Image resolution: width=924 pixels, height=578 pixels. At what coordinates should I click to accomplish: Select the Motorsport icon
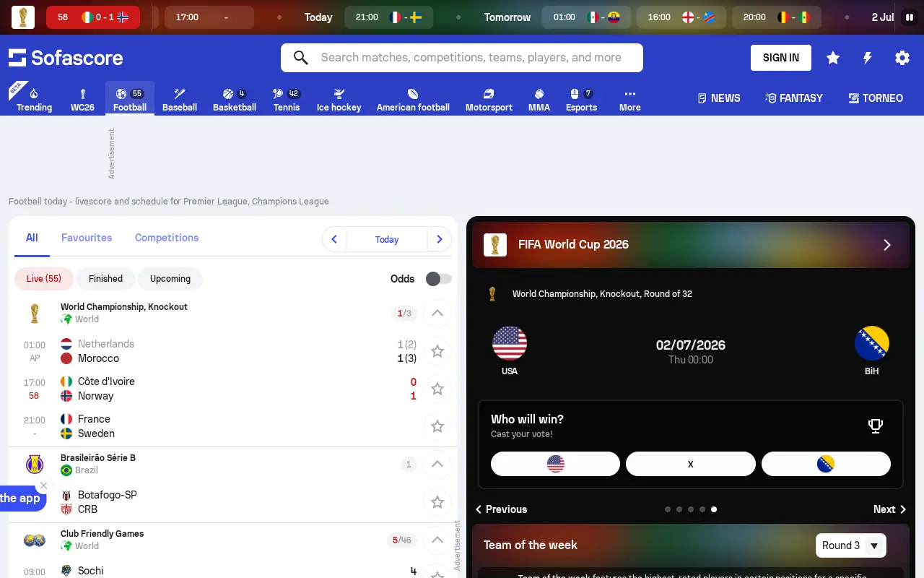pos(489,99)
